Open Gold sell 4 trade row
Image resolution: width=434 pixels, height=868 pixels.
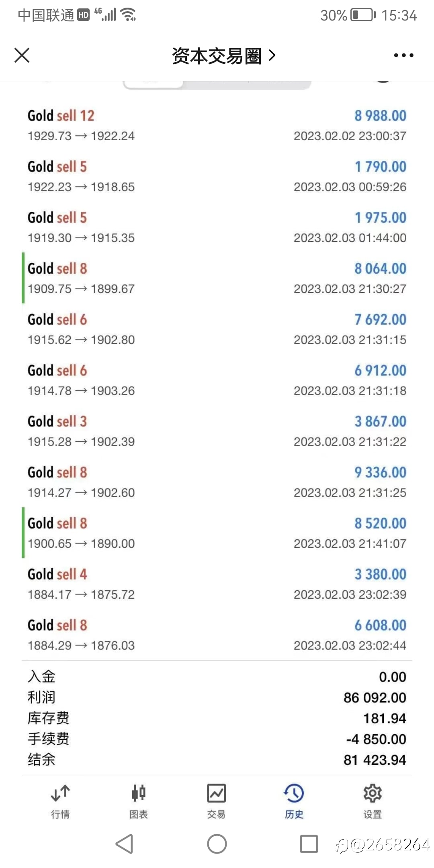[217, 583]
